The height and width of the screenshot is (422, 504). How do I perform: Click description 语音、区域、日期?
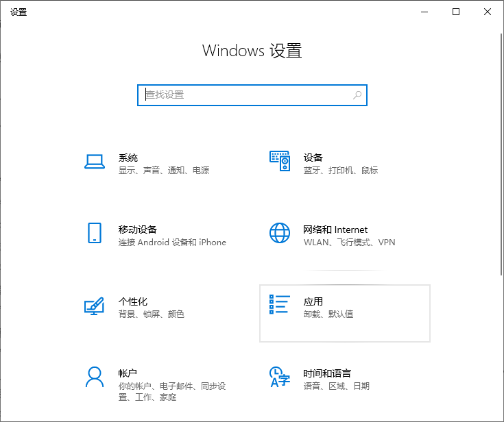point(337,386)
